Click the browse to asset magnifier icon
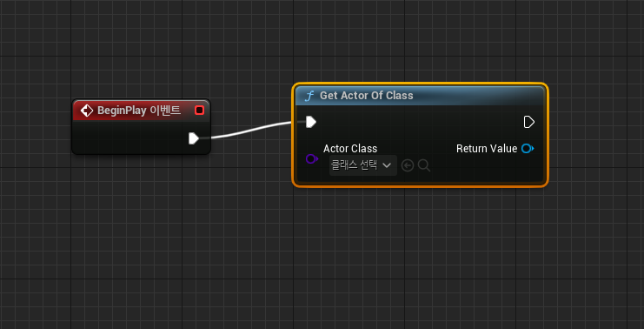The image size is (644, 329). (424, 165)
